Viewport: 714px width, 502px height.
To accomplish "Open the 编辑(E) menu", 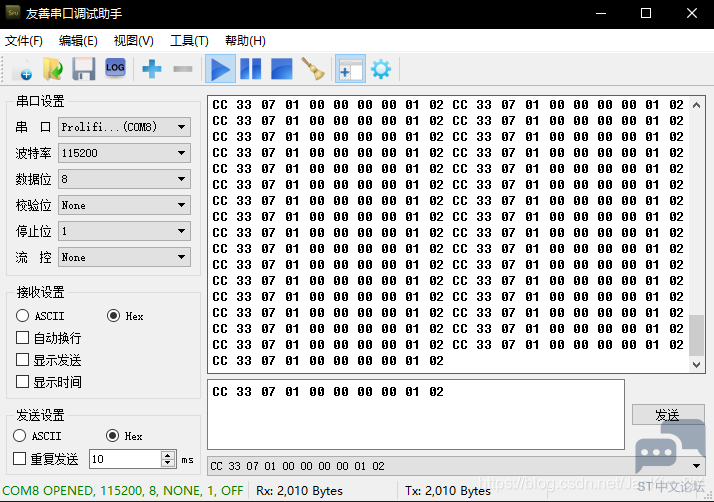I will 78,41.
